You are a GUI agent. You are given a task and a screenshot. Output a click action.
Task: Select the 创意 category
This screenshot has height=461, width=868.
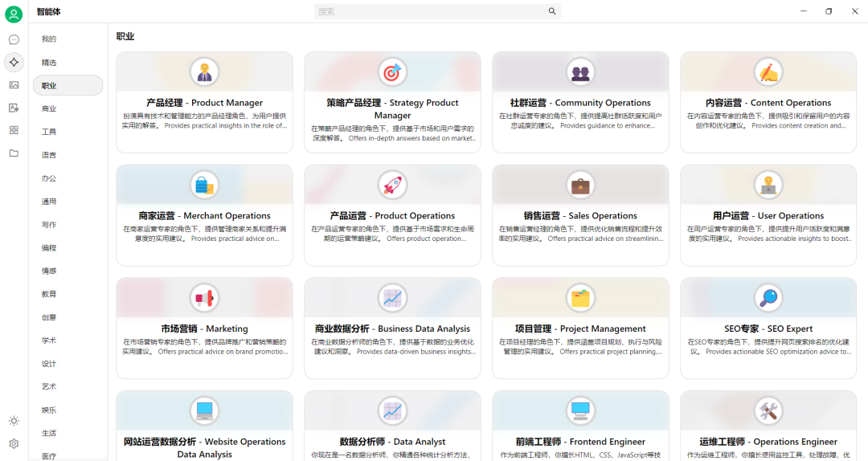click(x=68, y=317)
